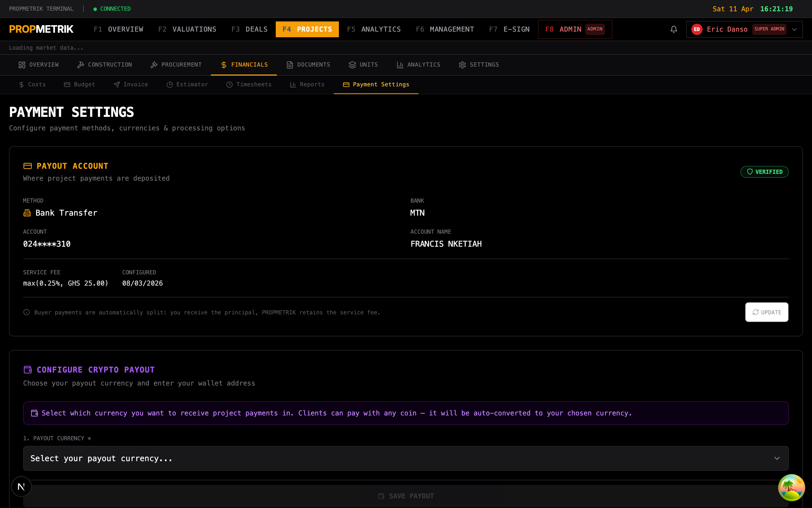Go to the Units tab
Screen dimensions: 812x508
pyautogui.click(x=363, y=65)
